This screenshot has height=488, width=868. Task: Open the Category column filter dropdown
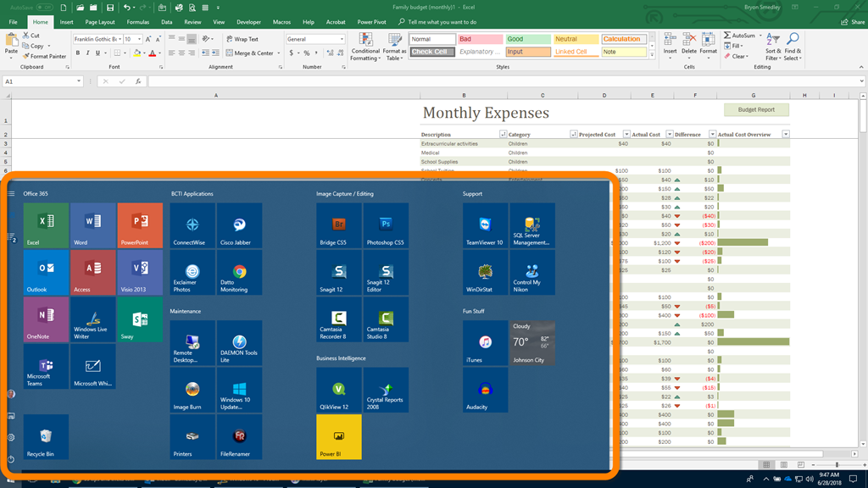click(574, 135)
